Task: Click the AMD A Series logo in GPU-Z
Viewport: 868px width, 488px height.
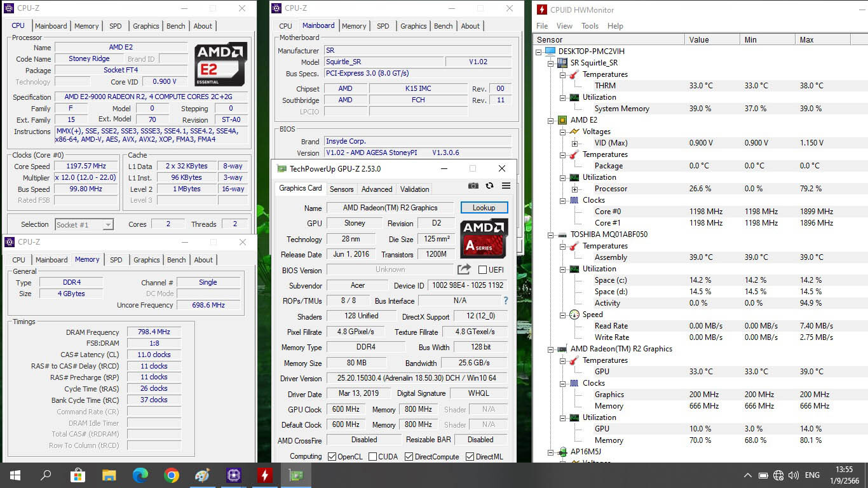Action: (x=484, y=238)
